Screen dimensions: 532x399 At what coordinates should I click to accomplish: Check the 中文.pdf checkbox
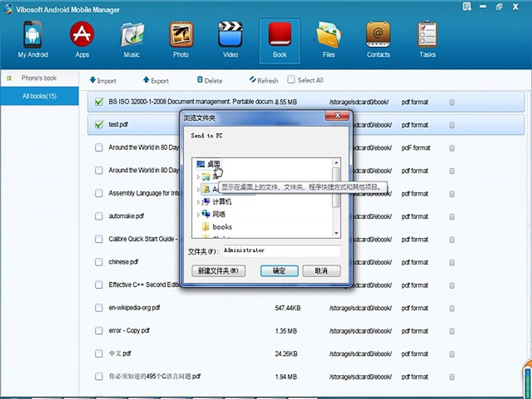click(x=99, y=354)
